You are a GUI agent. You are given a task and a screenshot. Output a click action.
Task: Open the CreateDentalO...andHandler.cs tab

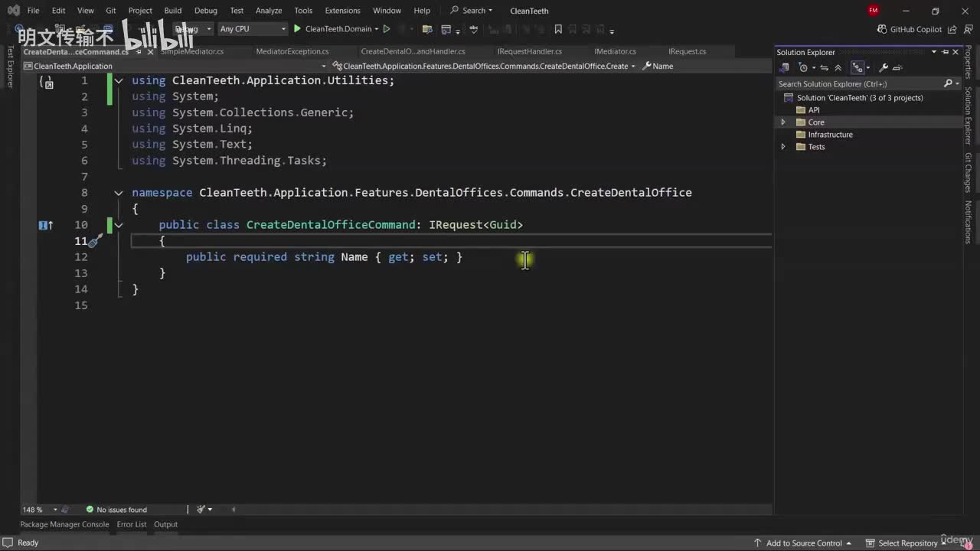click(413, 51)
